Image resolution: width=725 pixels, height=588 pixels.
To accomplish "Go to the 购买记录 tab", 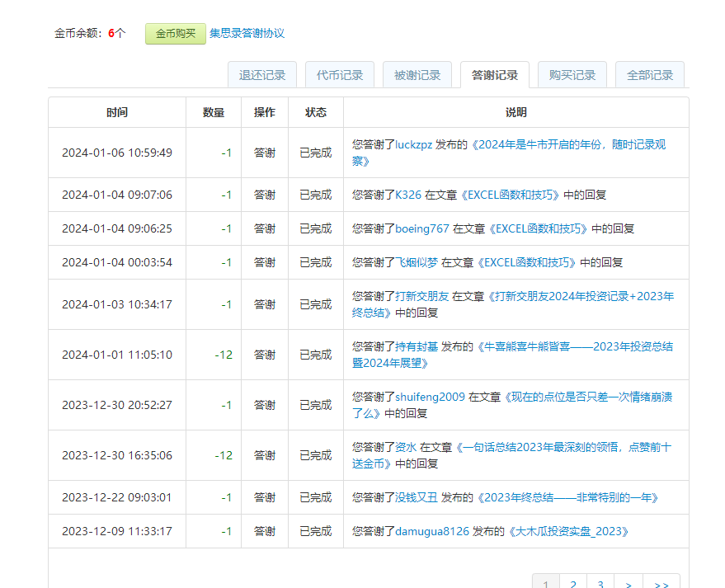I will 572,75.
